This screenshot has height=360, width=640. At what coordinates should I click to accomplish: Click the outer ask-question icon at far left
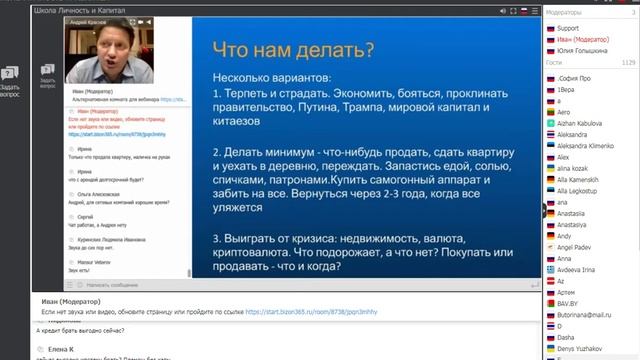(10, 81)
